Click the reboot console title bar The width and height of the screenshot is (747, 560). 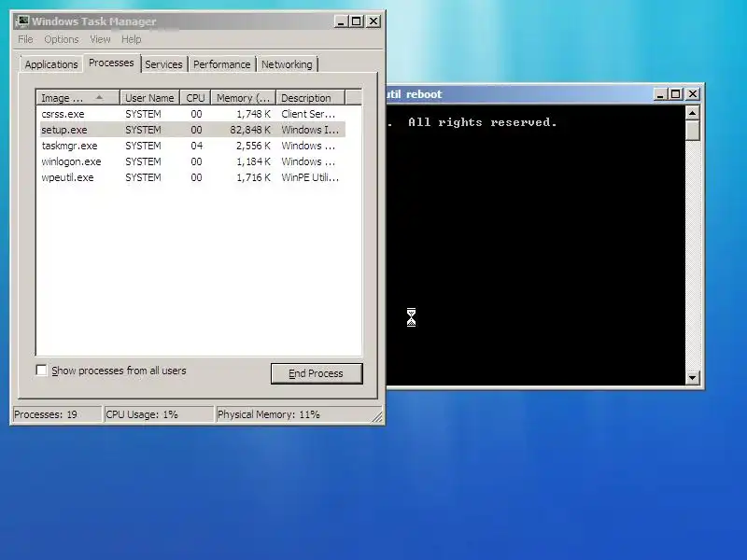pos(519,94)
